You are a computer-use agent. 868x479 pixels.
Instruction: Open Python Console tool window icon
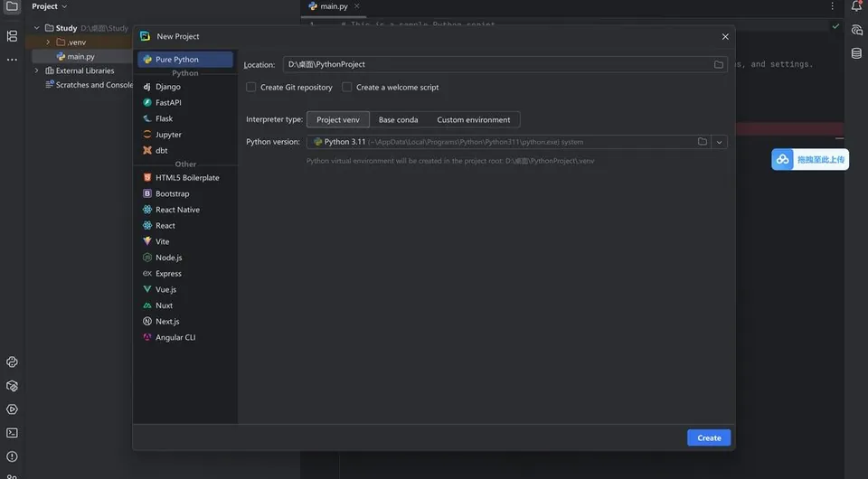(12, 362)
